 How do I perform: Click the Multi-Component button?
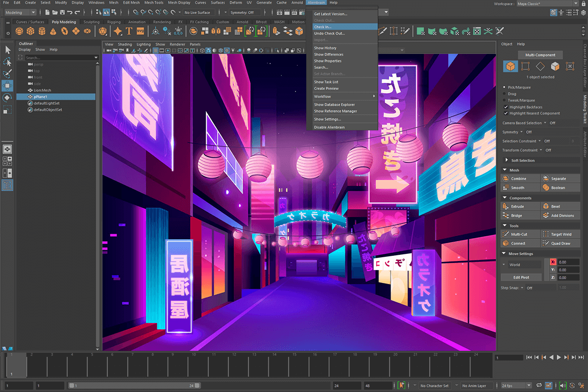[540, 55]
